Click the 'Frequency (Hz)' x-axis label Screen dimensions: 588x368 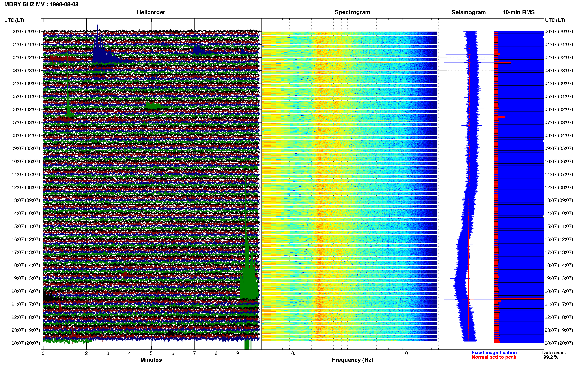(352, 360)
